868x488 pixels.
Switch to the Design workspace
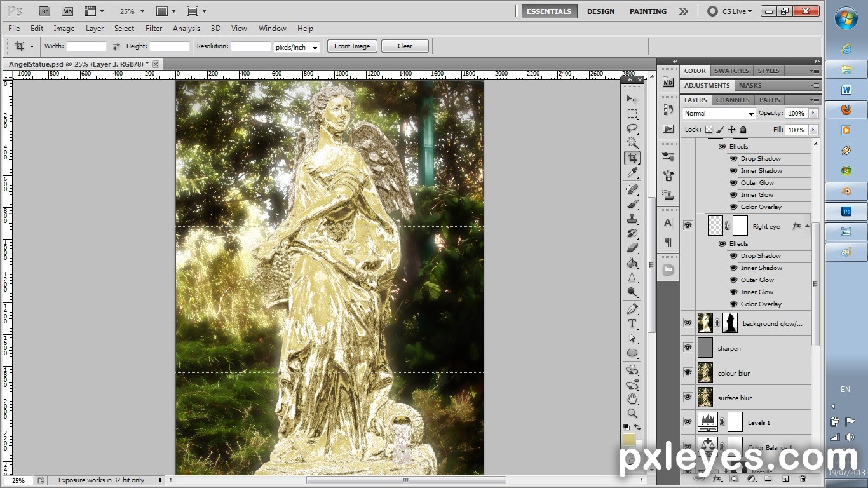600,11
